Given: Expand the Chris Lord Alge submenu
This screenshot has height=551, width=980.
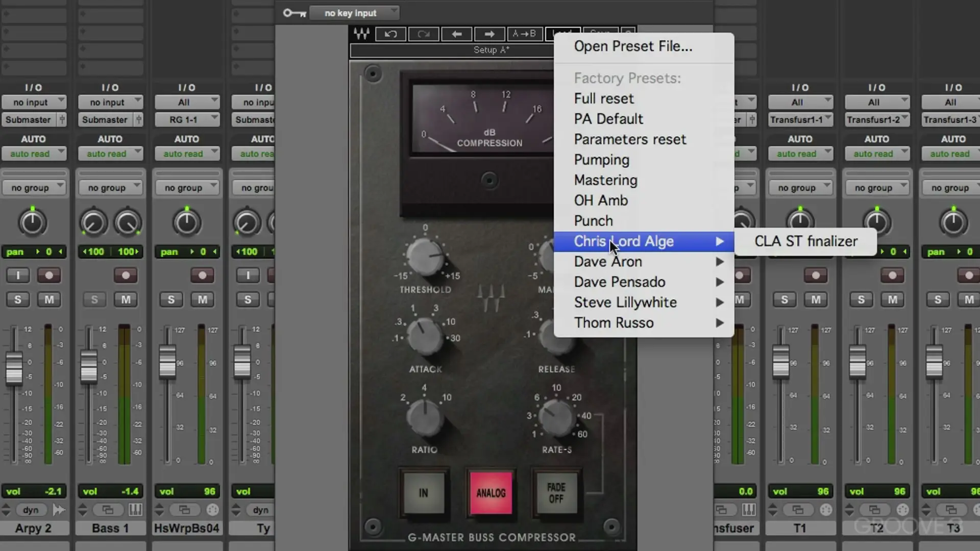Looking at the screenshot, I should [x=644, y=241].
